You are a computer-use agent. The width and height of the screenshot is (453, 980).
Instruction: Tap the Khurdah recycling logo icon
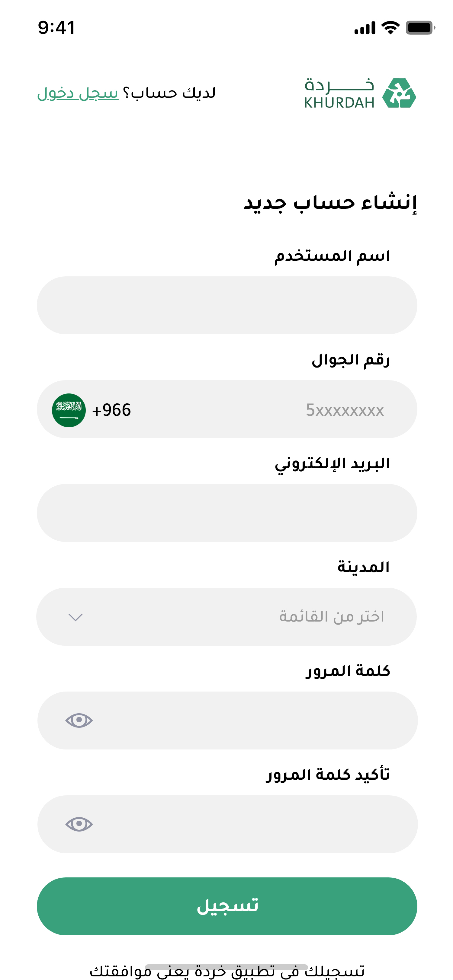pos(399,93)
